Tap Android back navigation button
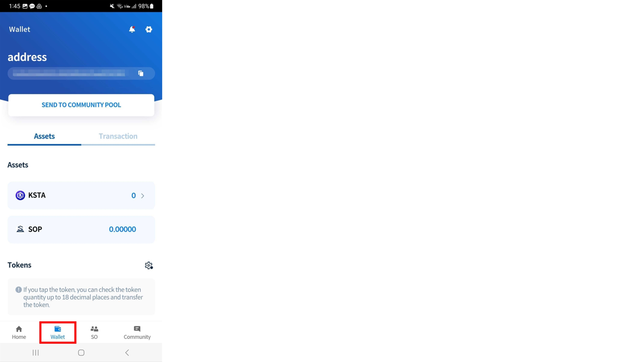644x362 pixels. (x=127, y=353)
